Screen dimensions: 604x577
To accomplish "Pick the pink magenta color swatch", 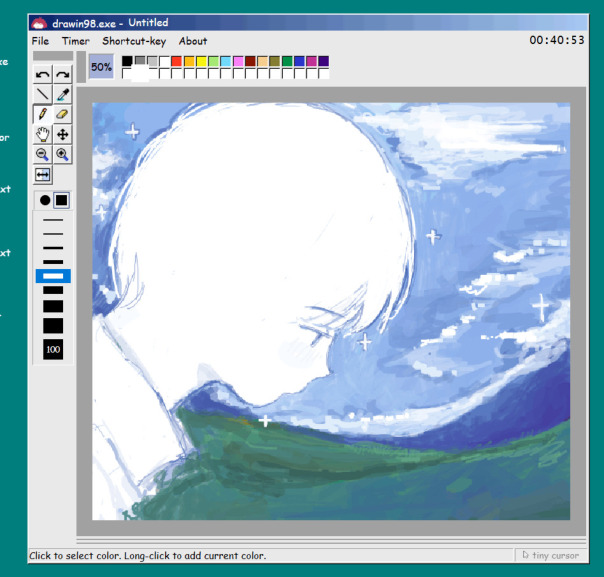I will pyautogui.click(x=238, y=61).
